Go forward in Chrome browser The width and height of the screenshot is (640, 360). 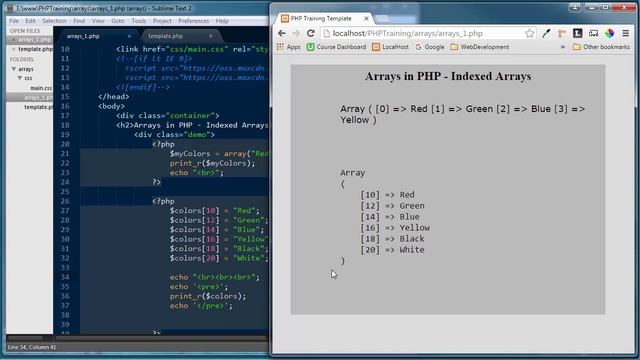(296, 33)
